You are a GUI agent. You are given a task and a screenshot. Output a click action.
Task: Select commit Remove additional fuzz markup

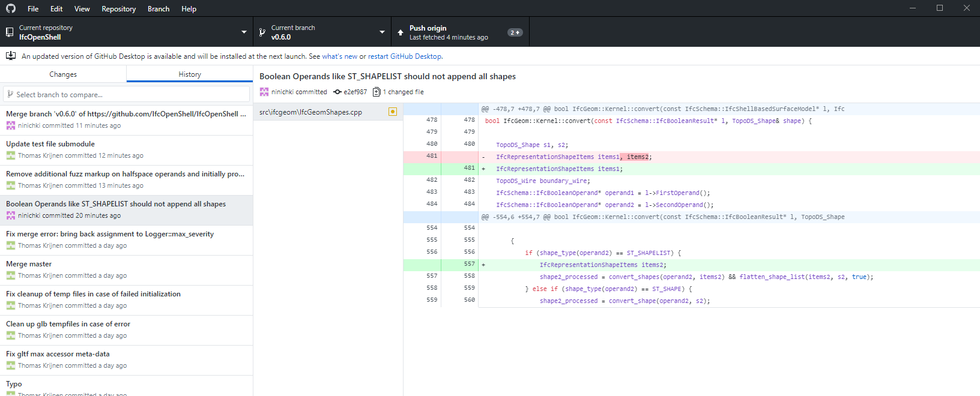tap(126, 180)
